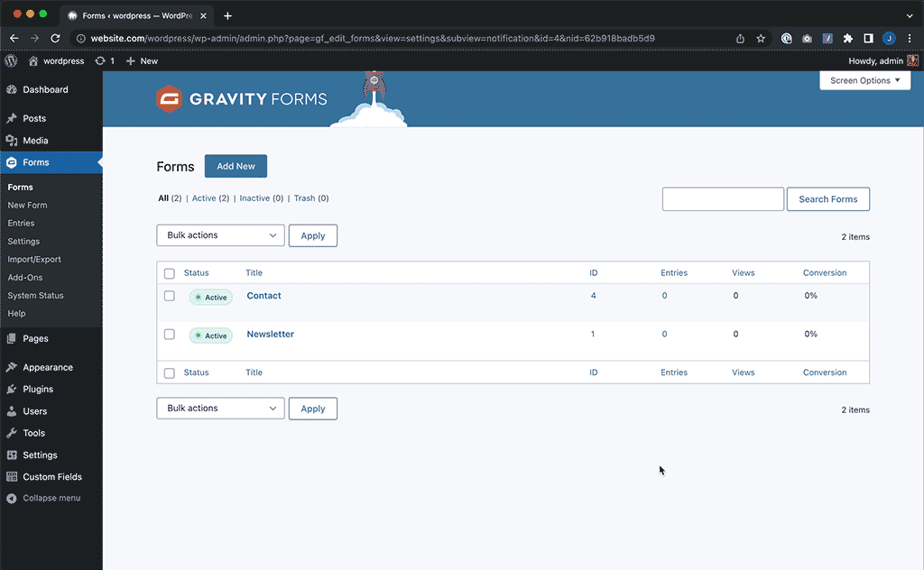The width and height of the screenshot is (924, 570).
Task: Click the Forms sidebar icon
Action: click(x=11, y=162)
